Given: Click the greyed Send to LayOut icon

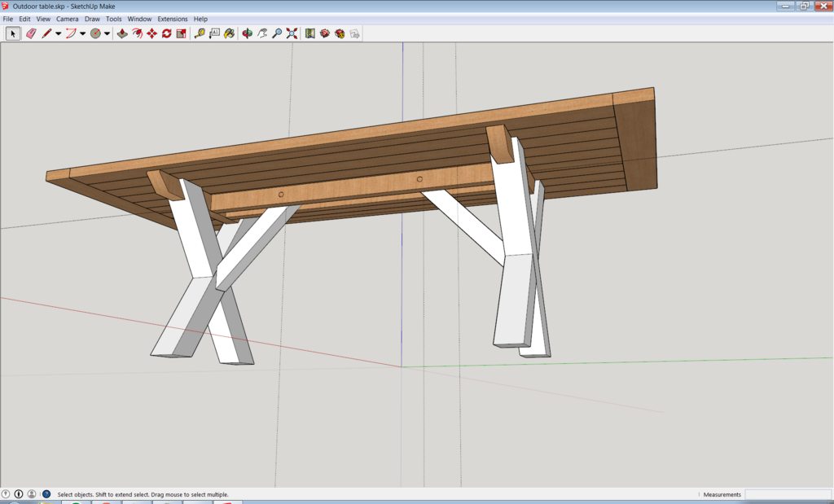Looking at the screenshot, I should pos(355,33).
